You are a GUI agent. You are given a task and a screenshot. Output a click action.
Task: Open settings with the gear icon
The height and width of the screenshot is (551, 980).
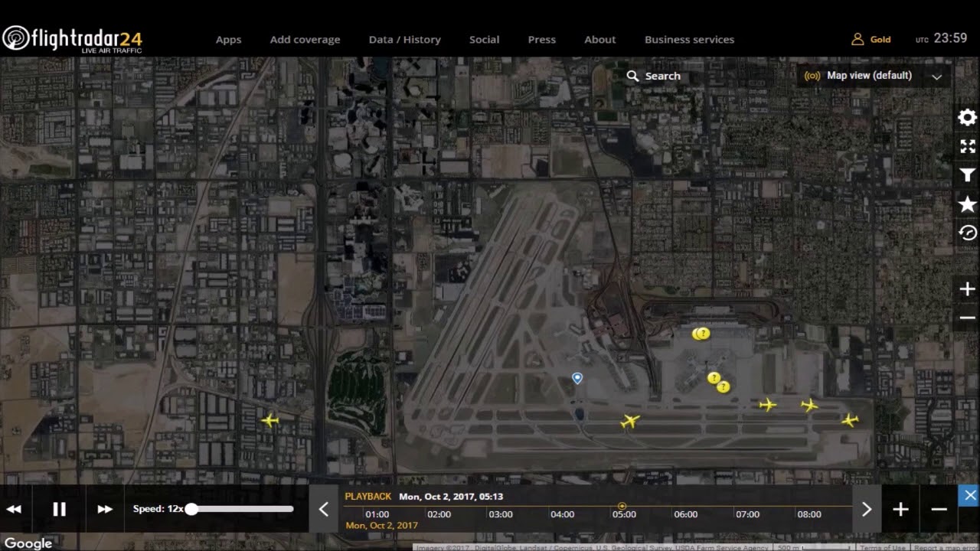[x=968, y=117]
